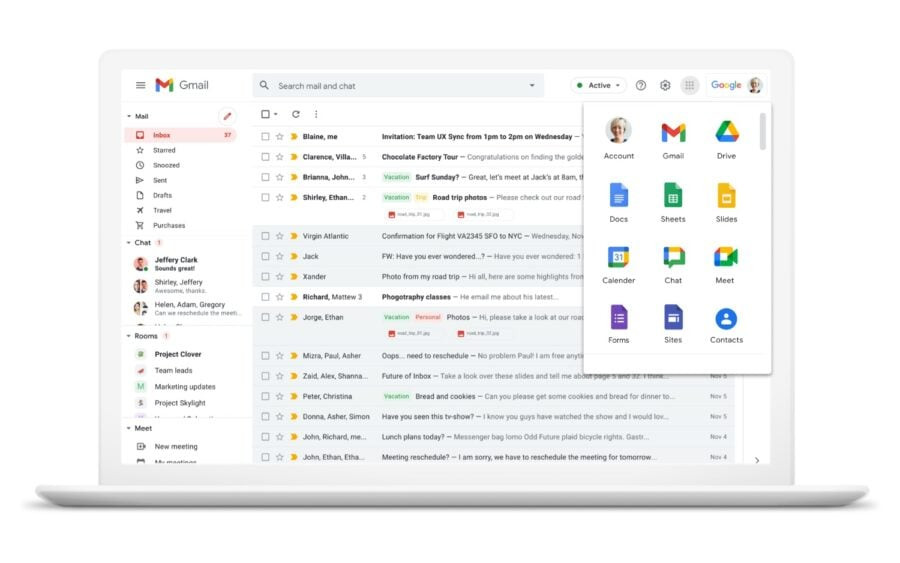Open Marketing updates room
The height and width of the screenshot is (563, 900).
(185, 387)
